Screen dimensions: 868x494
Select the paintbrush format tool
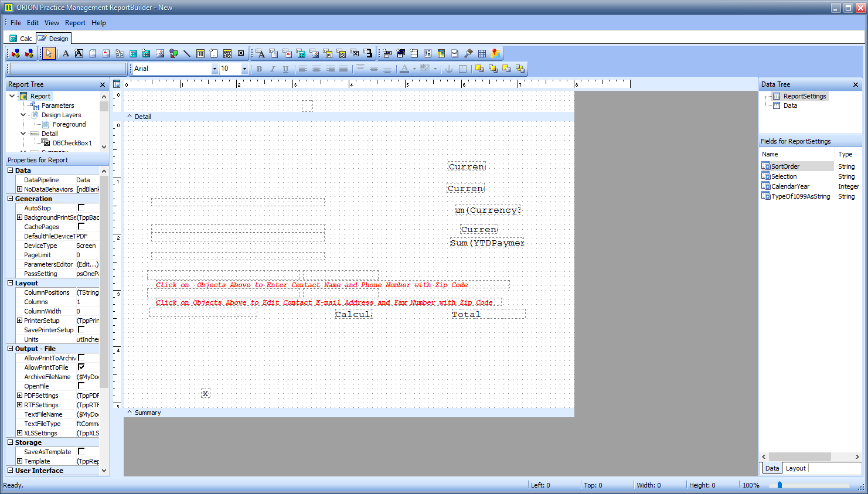click(468, 53)
